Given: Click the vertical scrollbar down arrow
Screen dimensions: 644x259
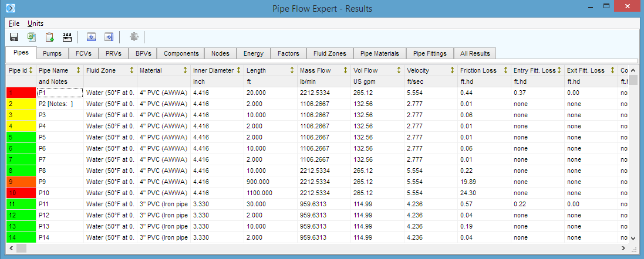Looking at the screenshot, I should coord(633,240).
